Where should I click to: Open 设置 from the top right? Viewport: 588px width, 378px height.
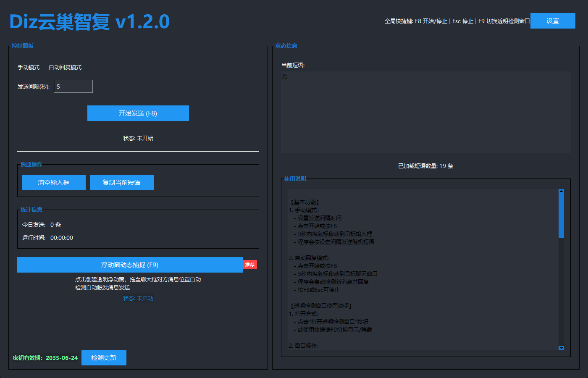[x=552, y=21]
